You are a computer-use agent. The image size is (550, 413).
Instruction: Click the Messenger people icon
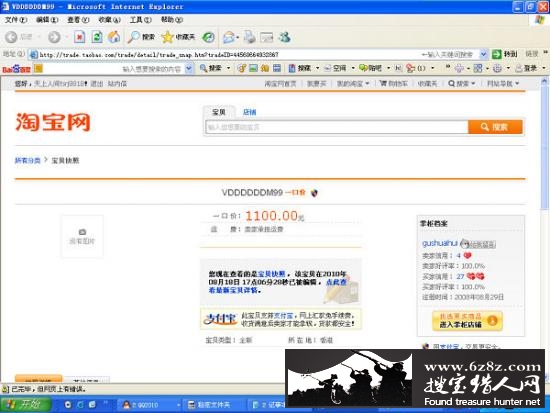click(x=284, y=37)
